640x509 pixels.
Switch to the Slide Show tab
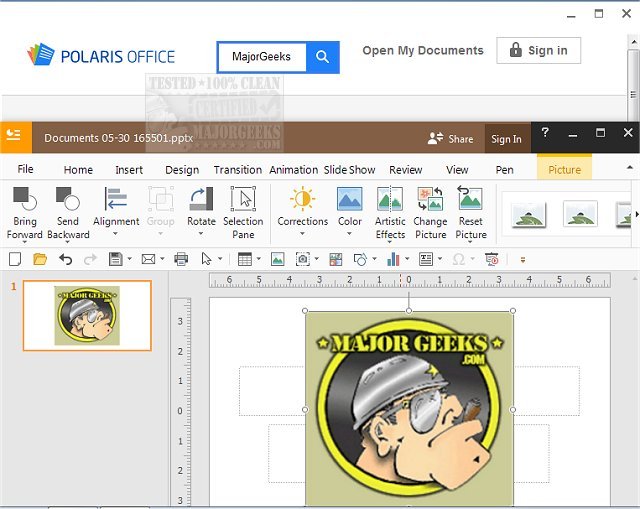pos(349,170)
